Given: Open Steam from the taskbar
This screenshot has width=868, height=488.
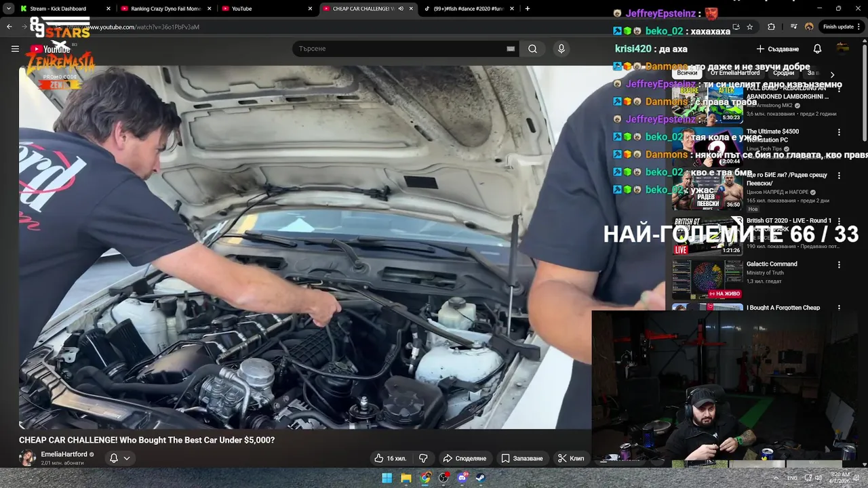Looking at the screenshot, I should (x=479, y=478).
